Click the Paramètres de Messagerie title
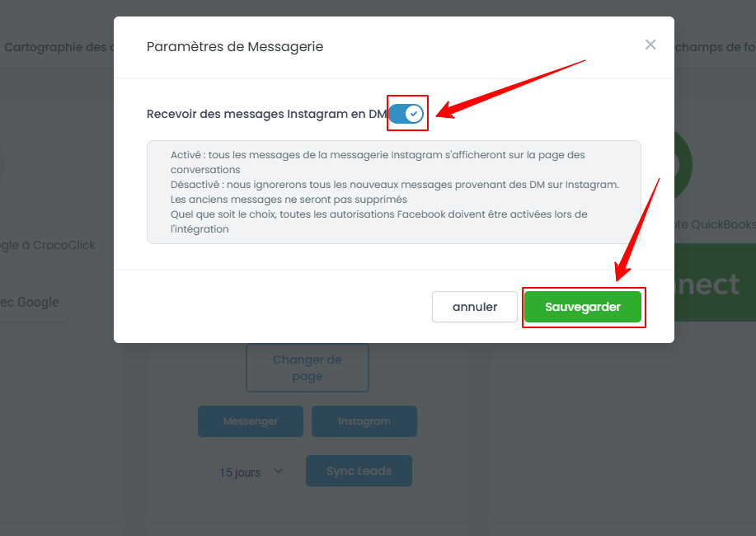 (235, 47)
